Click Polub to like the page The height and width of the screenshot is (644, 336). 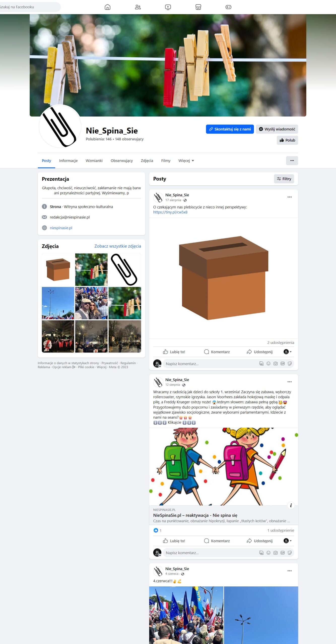click(x=287, y=140)
